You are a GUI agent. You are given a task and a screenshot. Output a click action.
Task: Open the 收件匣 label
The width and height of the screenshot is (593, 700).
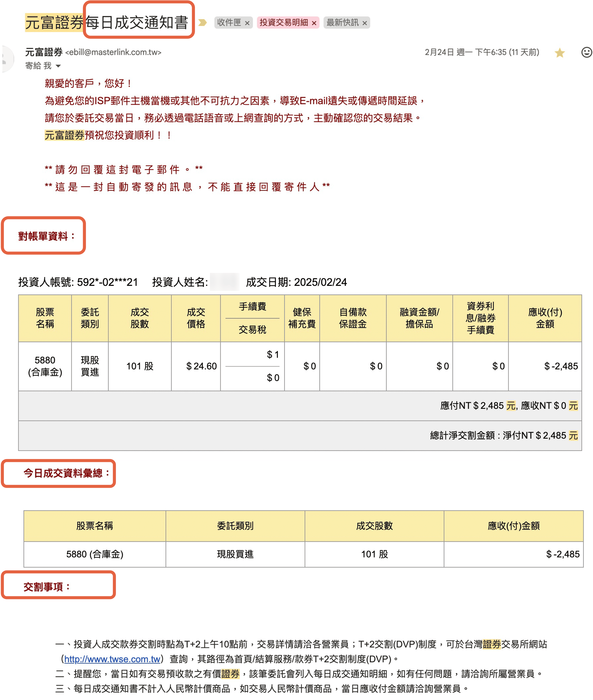click(x=229, y=23)
